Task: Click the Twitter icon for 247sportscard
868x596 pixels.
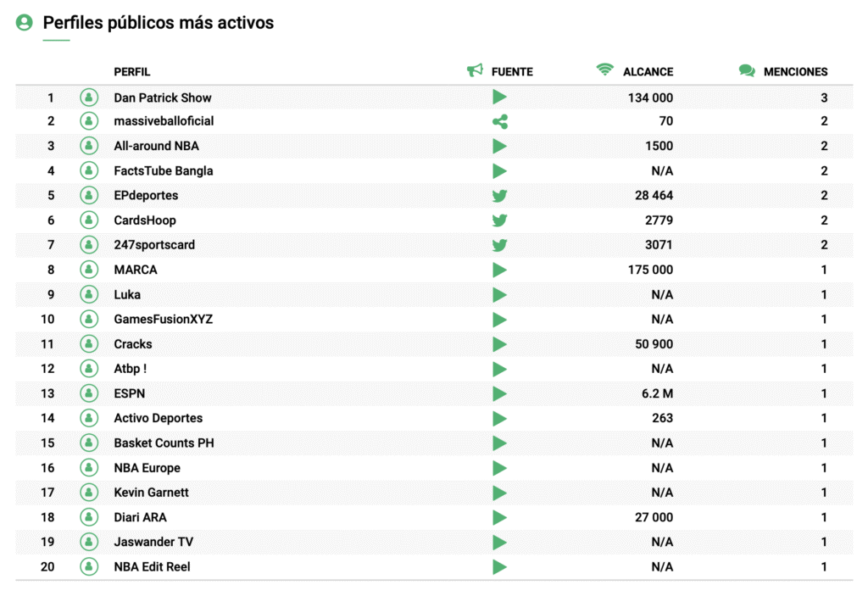Action: tap(499, 245)
